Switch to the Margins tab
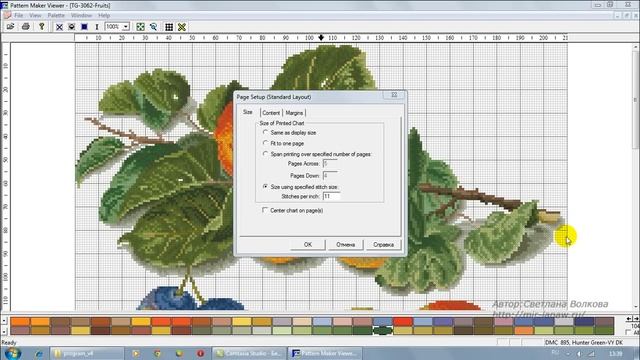 point(294,113)
